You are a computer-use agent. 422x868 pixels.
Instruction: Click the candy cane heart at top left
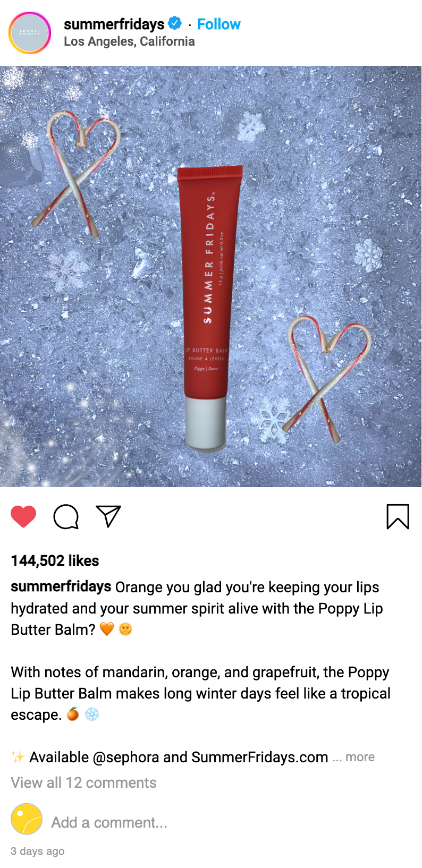[x=76, y=172]
